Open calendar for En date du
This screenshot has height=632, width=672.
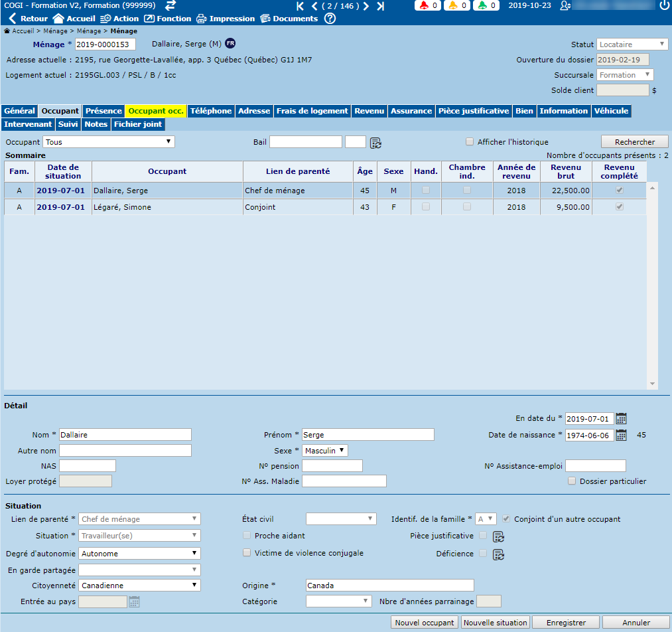[621, 418]
